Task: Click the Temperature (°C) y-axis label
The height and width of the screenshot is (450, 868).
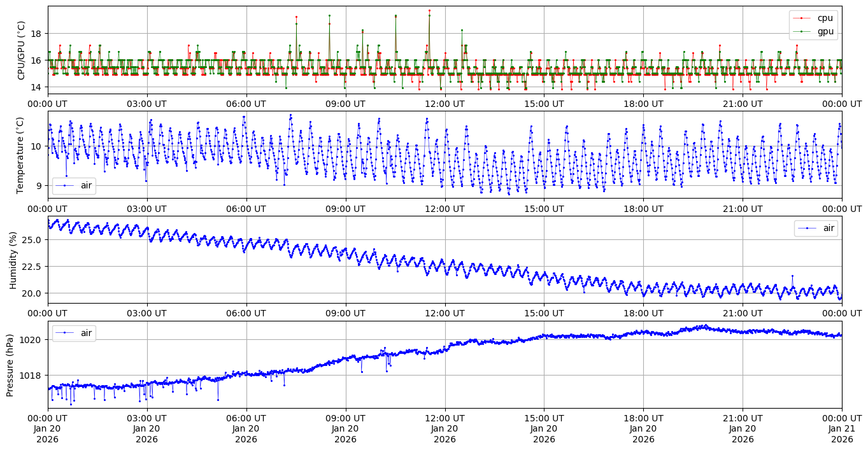Action: (20, 155)
